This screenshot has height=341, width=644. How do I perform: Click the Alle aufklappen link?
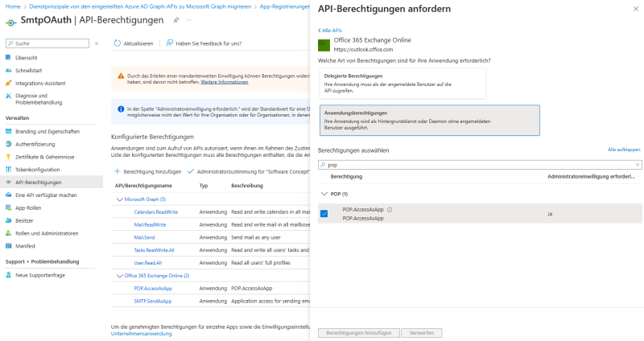point(624,150)
